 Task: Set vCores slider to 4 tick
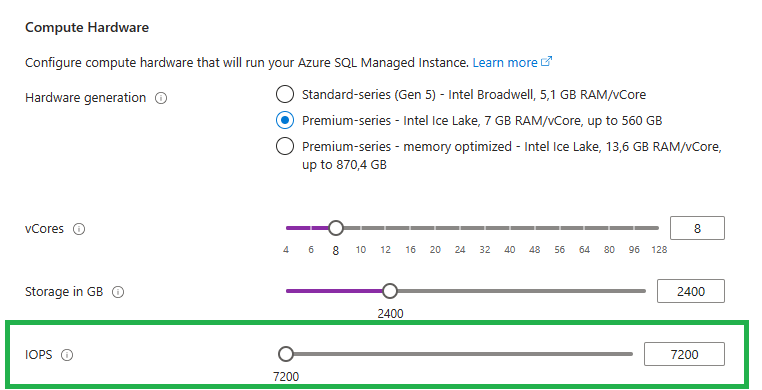click(286, 228)
